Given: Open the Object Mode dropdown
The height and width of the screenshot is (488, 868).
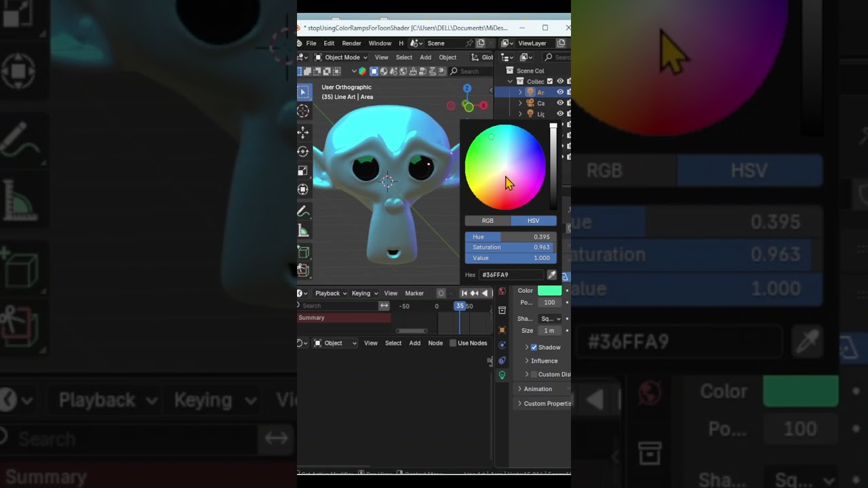Looking at the screenshot, I should (x=341, y=58).
